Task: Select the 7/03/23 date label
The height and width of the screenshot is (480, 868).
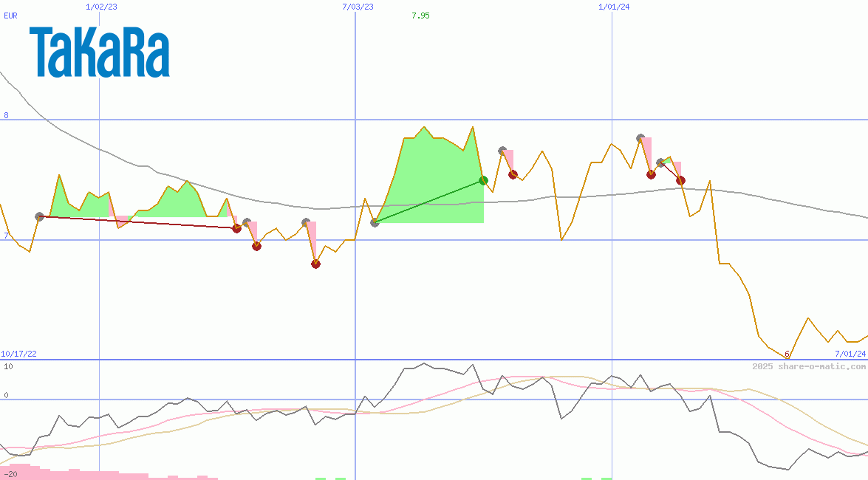Action: tap(358, 7)
